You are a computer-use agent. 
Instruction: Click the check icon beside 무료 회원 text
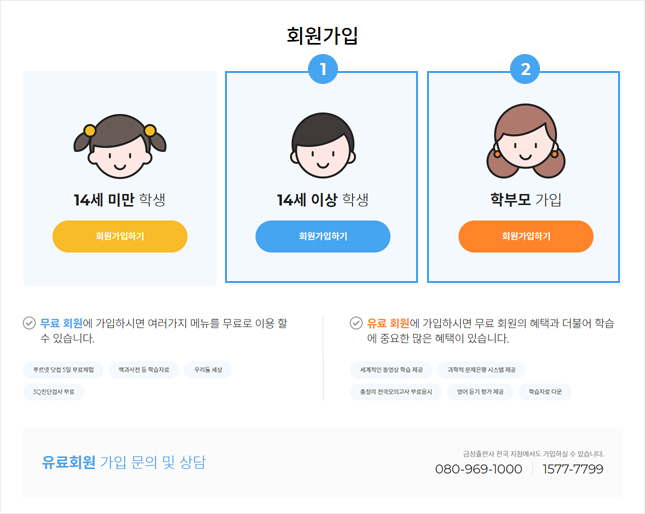29,323
